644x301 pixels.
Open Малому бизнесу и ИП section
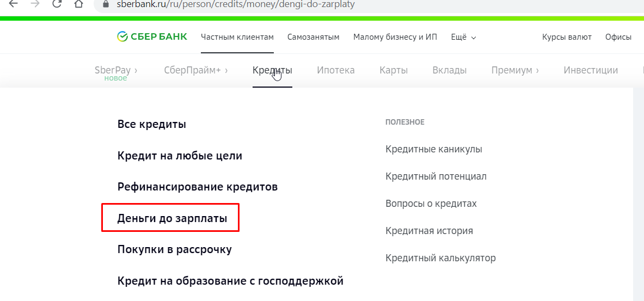(x=395, y=38)
